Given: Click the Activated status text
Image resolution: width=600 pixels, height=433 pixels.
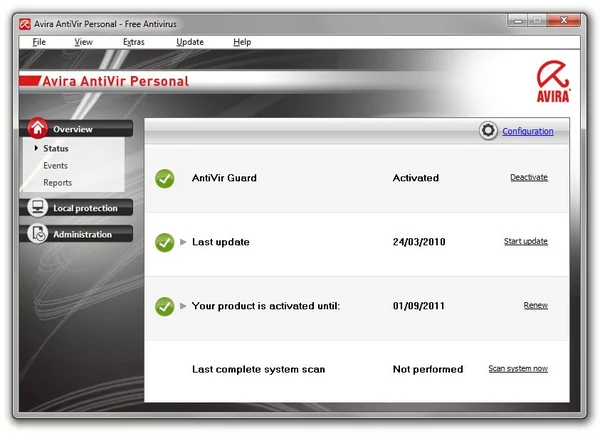Looking at the screenshot, I should point(416,178).
